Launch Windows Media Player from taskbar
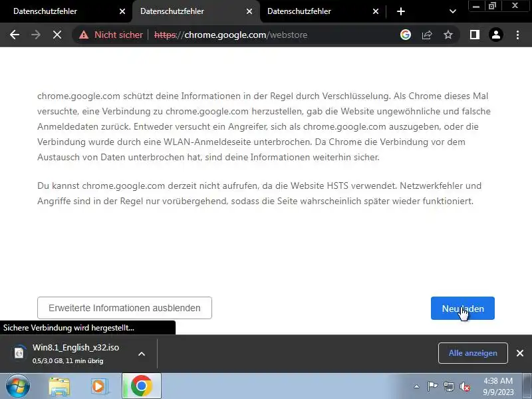The width and height of the screenshot is (532, 399). click(99, 386)
